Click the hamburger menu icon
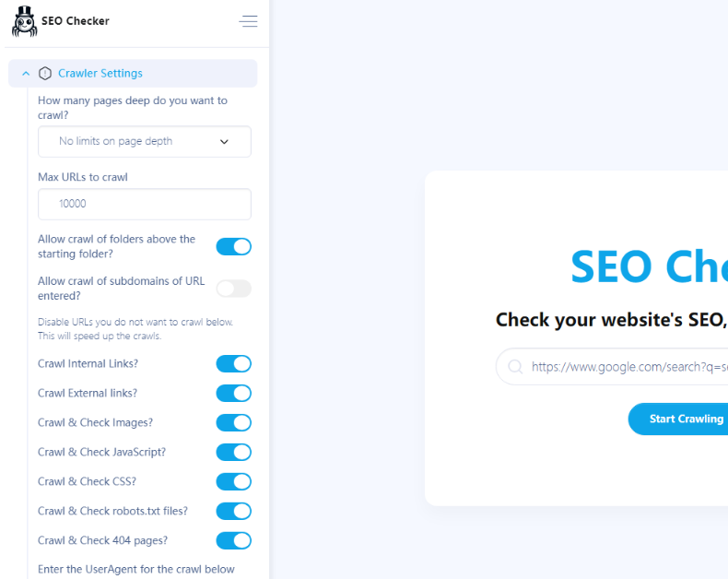 248,21
